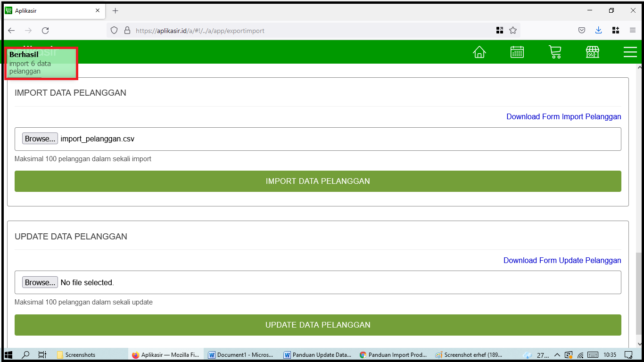This screenshot has width=644, height=362.
Task: Show hidden system tray icons
Action: click(557, 355)
